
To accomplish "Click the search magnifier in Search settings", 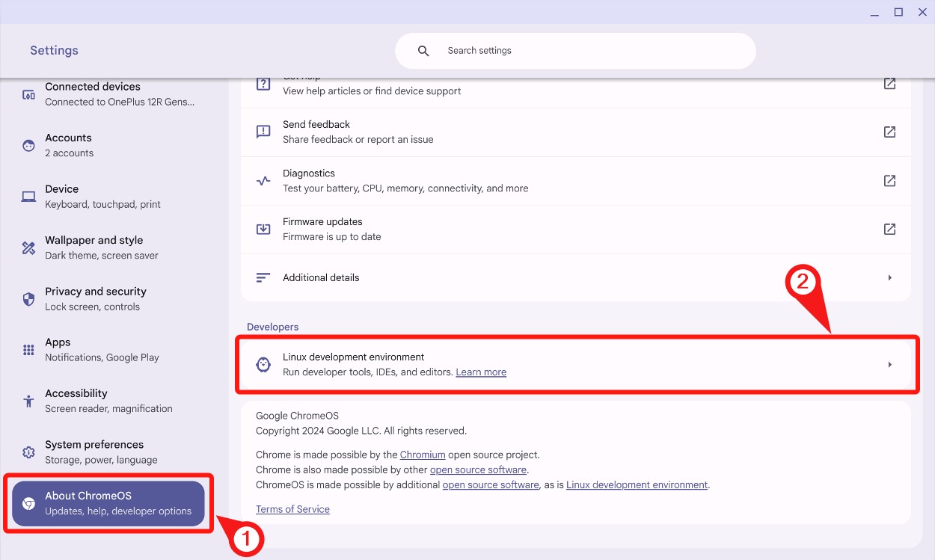I will coord(423,50).
